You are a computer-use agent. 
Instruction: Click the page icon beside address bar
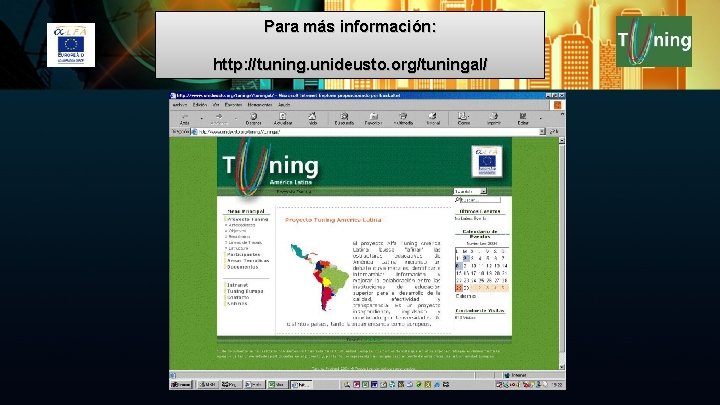click(195, 132)
